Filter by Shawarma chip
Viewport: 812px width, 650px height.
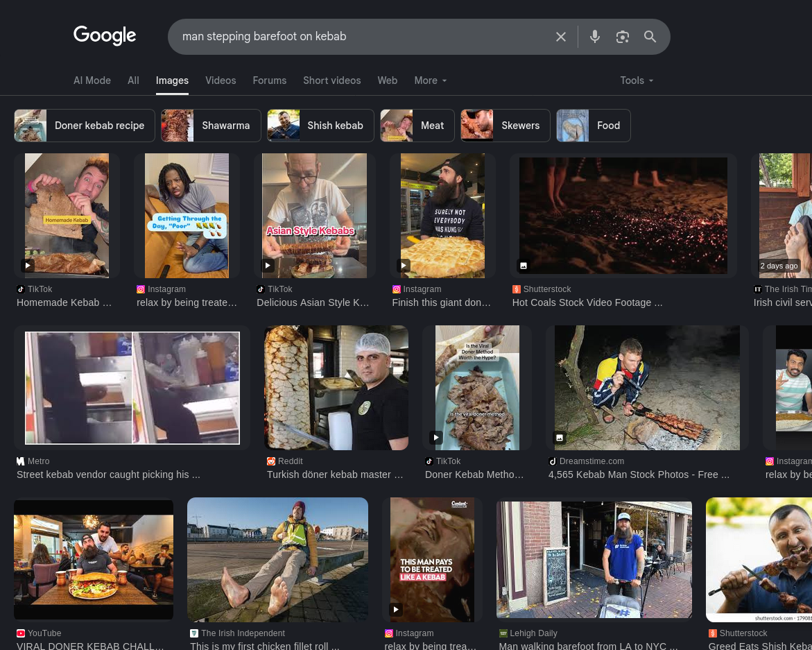coord(211,126)
